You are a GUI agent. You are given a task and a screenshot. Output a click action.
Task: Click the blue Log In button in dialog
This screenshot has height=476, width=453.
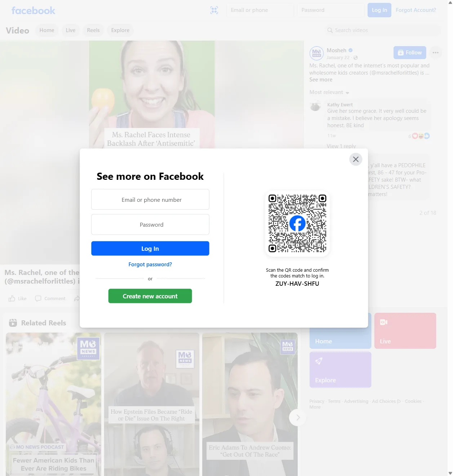coord(150,248)
